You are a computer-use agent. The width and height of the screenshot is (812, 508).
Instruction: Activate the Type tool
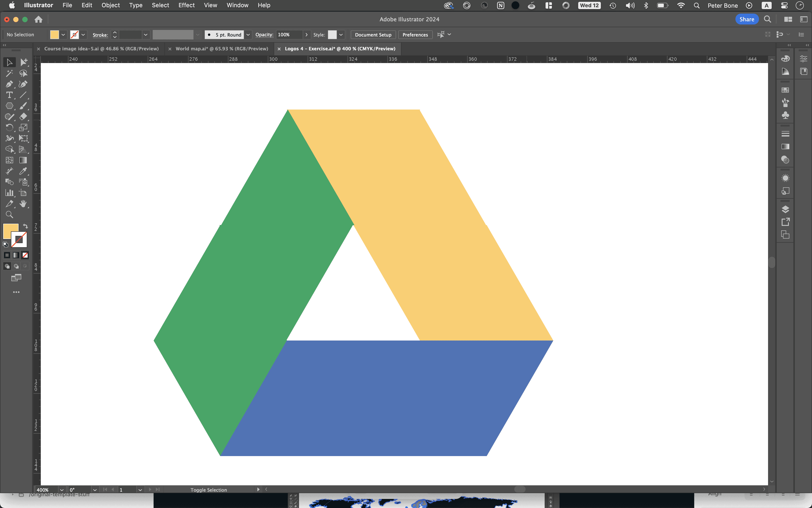coord(9,95)
